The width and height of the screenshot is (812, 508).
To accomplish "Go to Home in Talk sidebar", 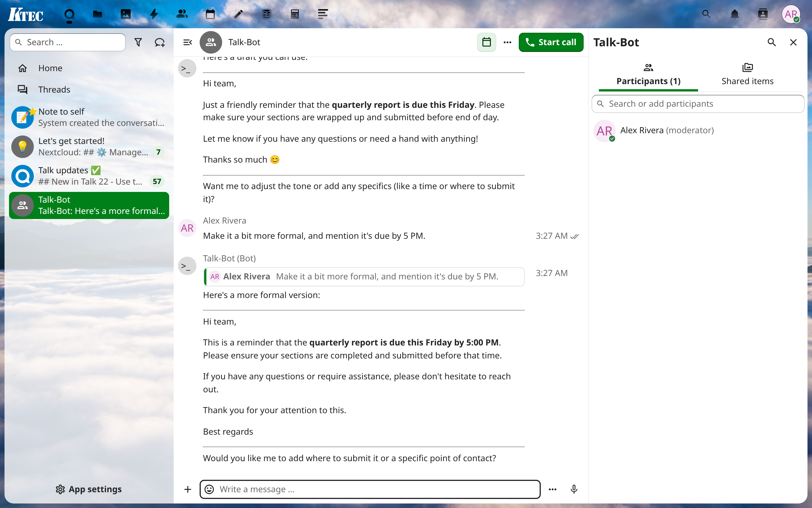I will [x=89, y=68].
